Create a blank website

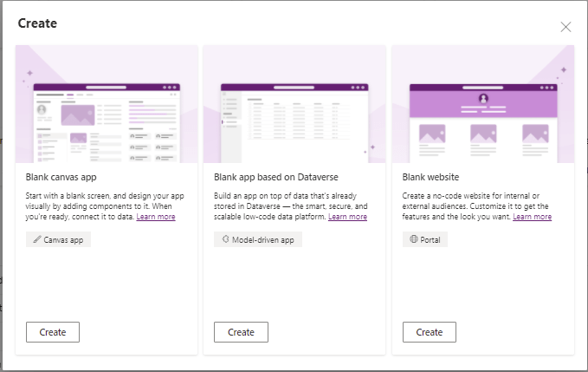coord(430,332)
